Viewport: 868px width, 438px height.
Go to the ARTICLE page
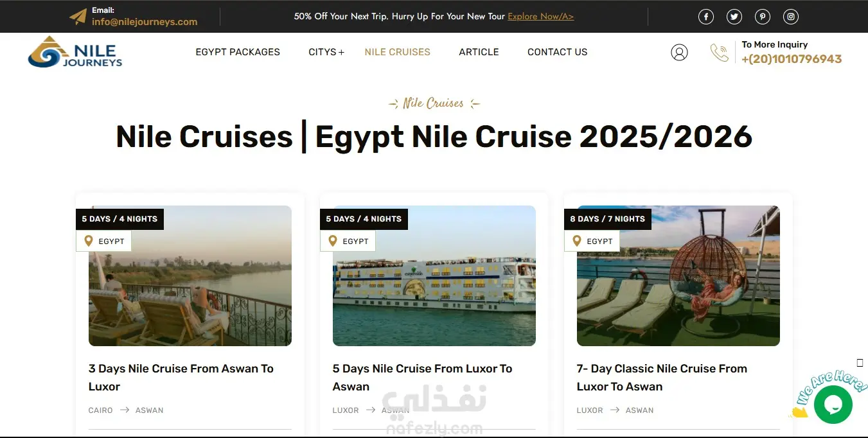coord(479,52)
